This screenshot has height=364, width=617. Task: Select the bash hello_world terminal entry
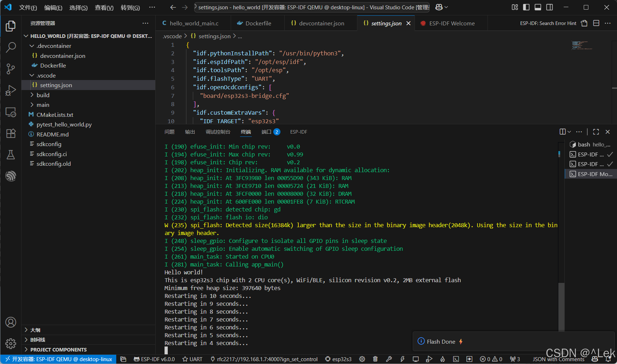click(x=590, y=144)
